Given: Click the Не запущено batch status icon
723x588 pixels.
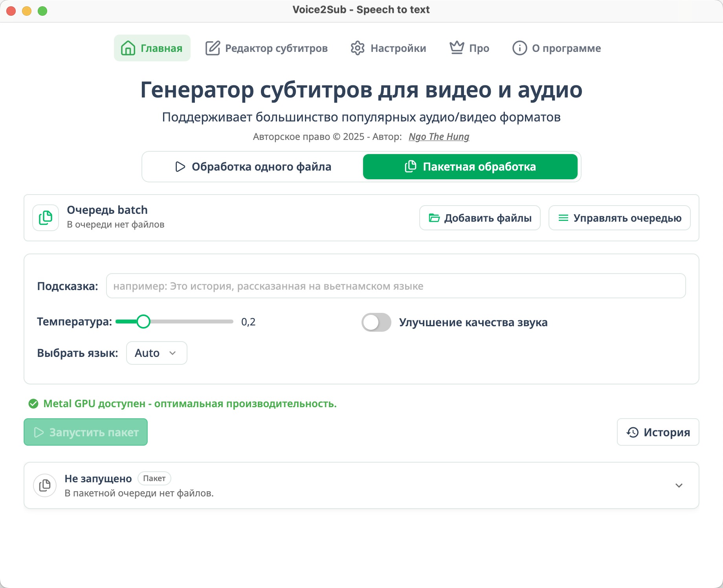Looking at the screenshot, I should tap(45, 485).
